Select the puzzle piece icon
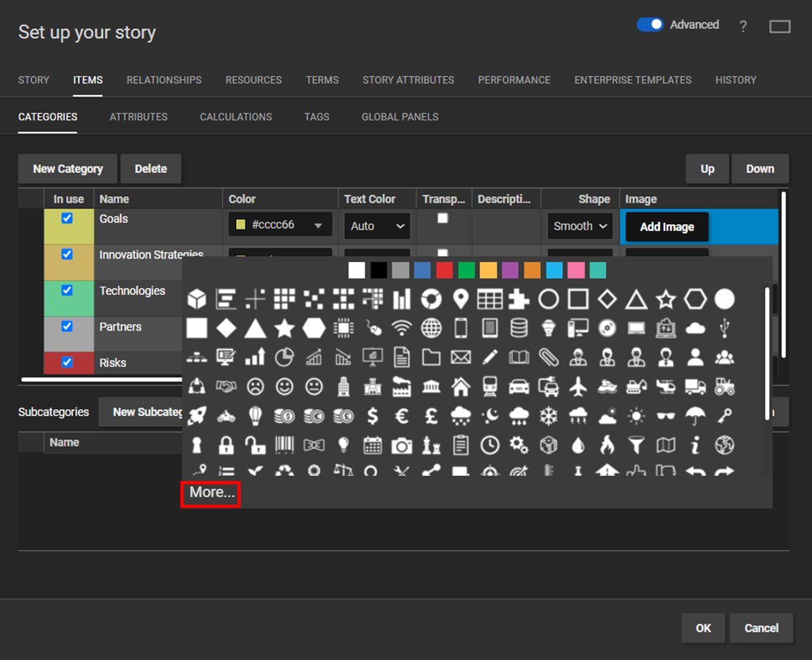This screenshot has height=660, width=812. tap(519, 300)
